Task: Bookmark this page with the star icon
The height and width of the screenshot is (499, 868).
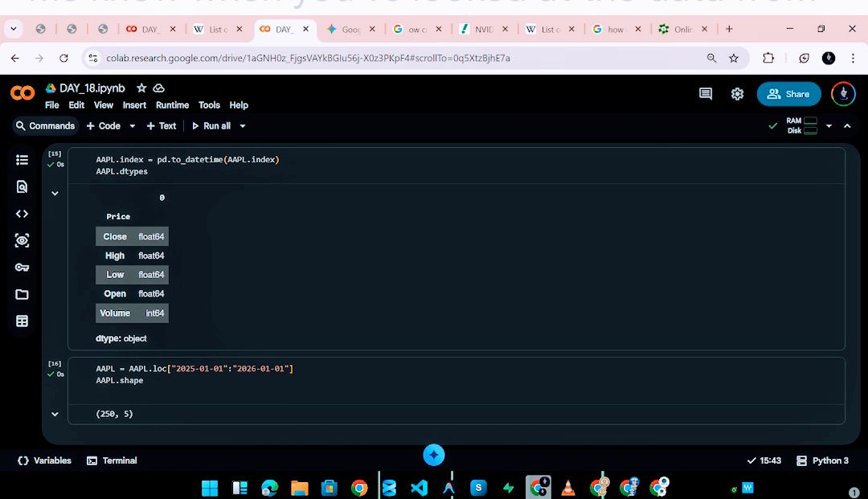Action: (x=734, y=58)
